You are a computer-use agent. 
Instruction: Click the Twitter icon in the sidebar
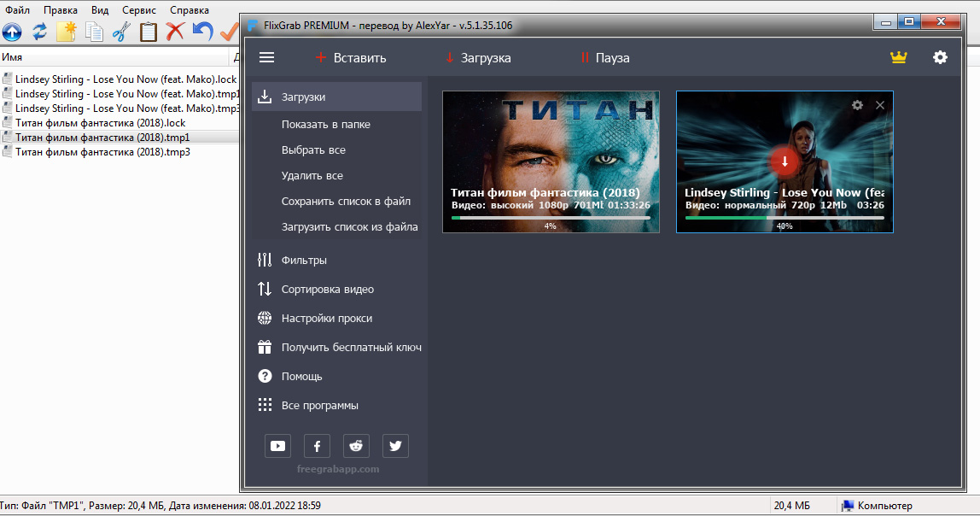click(395, 446)
